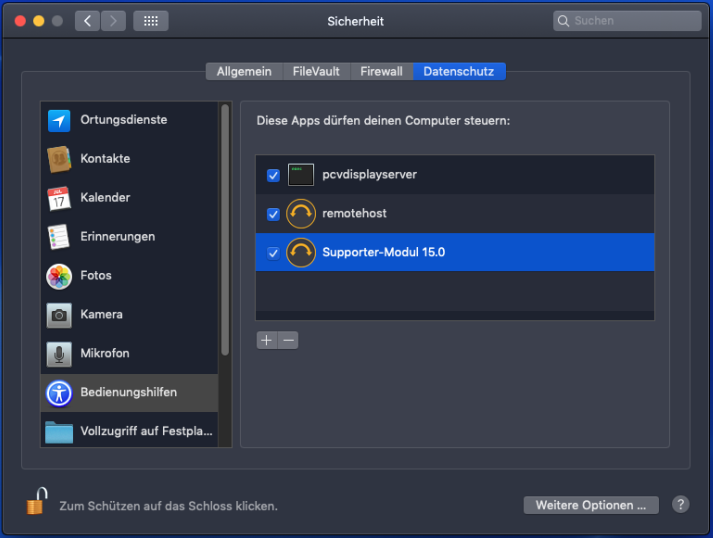The height and width of the screenshot is (538, 713).
Task: Click the Suchen search field
Action: [x=627, y=21]
